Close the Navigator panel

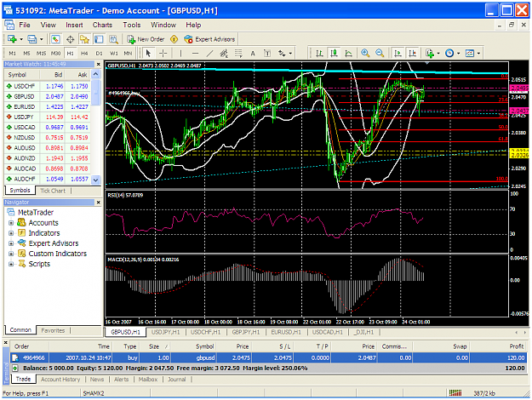(x=99, y=203)
